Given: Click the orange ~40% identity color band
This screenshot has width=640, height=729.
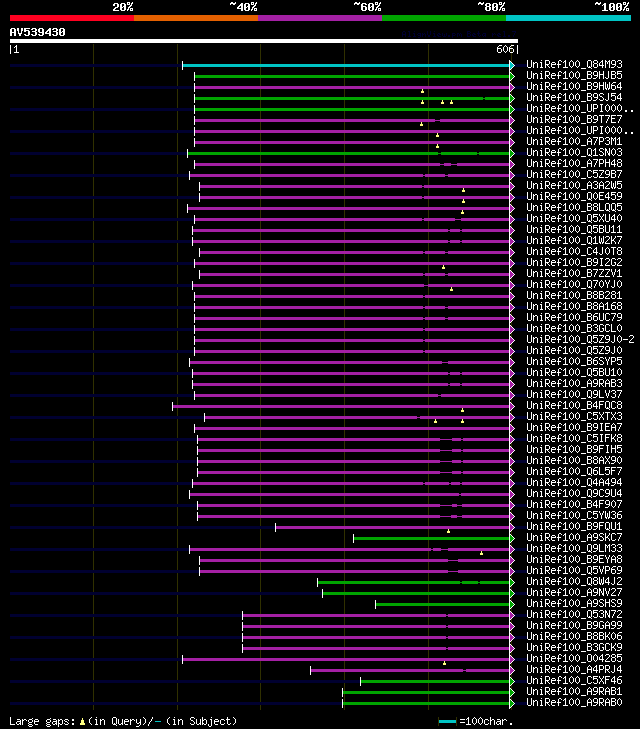Looking at the screenshot, I should click(196, 18).
